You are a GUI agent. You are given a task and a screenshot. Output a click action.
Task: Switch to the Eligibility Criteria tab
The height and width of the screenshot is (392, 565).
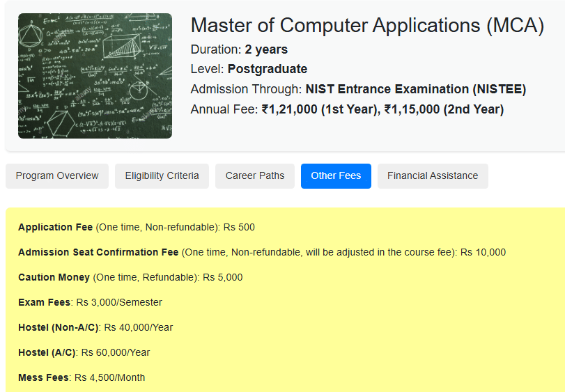(x=162, y=175)
